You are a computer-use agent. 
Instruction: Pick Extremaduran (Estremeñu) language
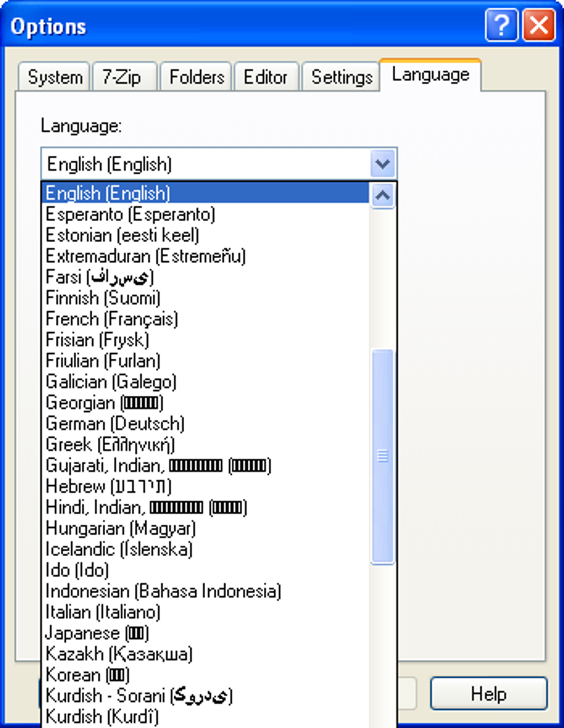205,256
